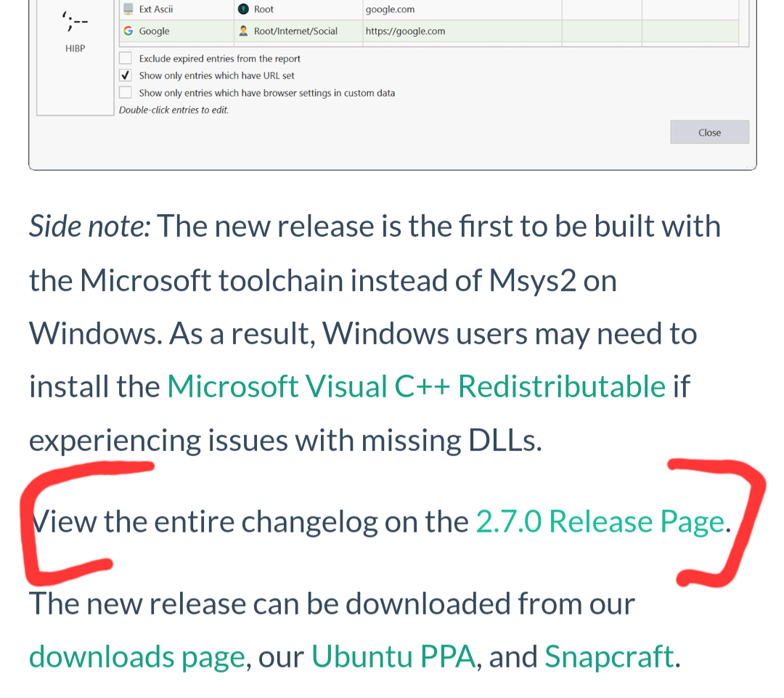The width and height of the screenshot is (784, 698).
Task: Enable 'Exclude expired entries from the report'
Action: click(x=125, y=57)
